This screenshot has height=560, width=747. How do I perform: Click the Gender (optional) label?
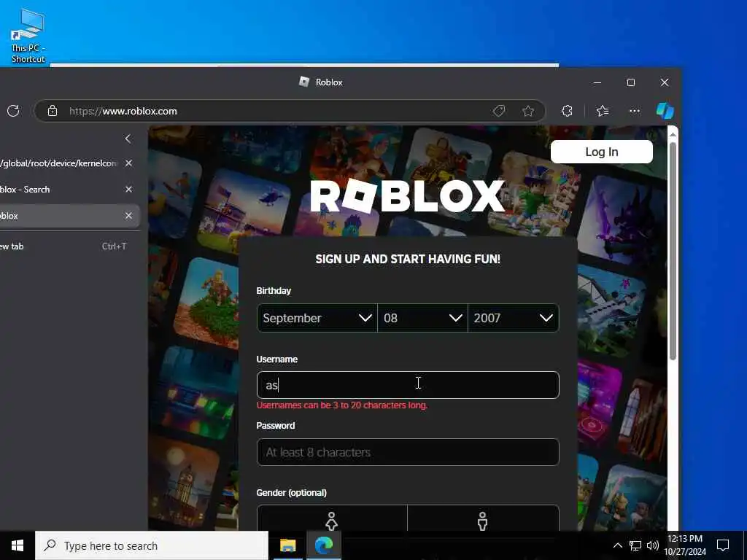point(292,492)
